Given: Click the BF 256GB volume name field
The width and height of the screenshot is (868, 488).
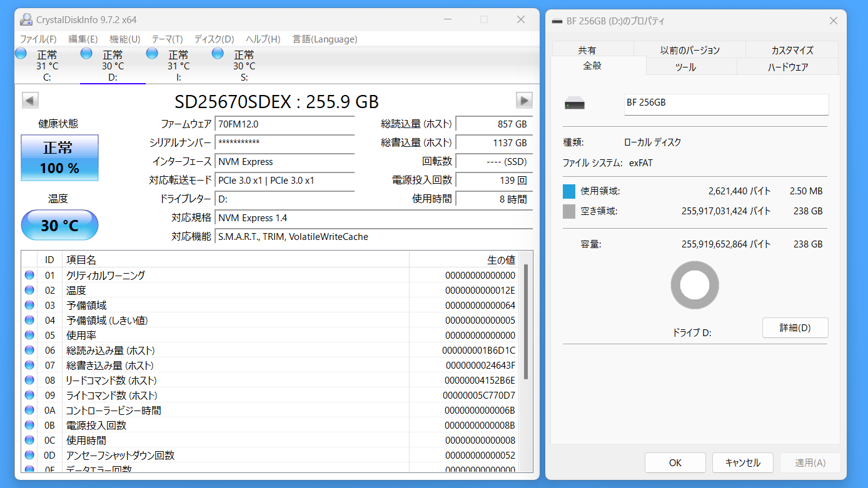Looking at the screenshot, I should pyautogui.click(x=726, y=104).
